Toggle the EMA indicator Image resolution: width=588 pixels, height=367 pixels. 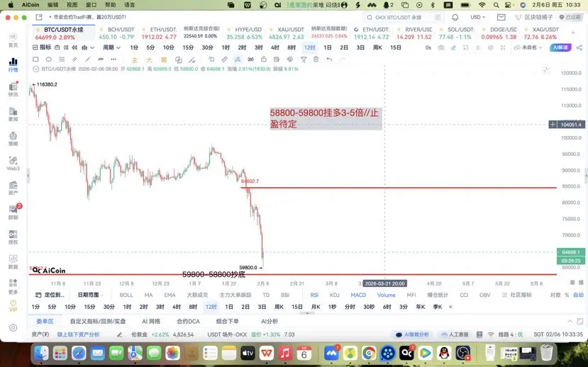point(170,295)
